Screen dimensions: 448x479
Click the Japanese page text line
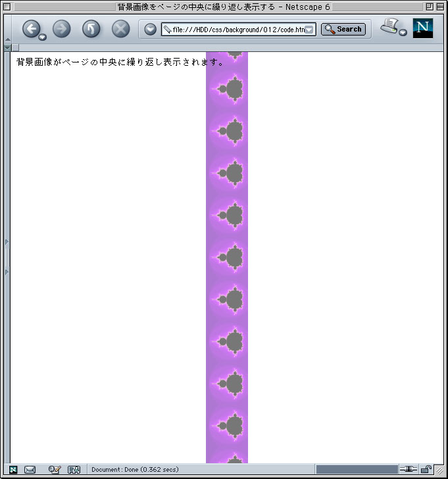(x=120, y=62)
